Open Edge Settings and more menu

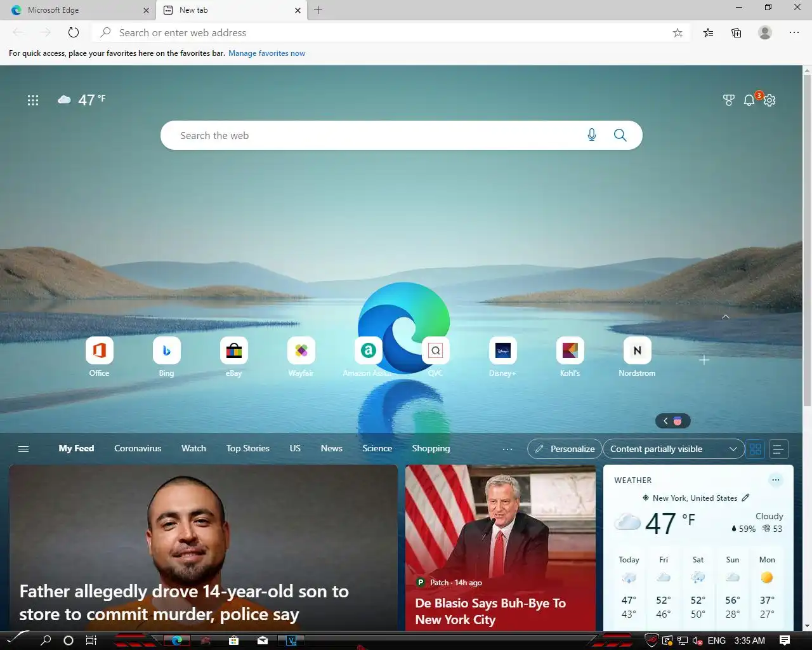point(794,32)
